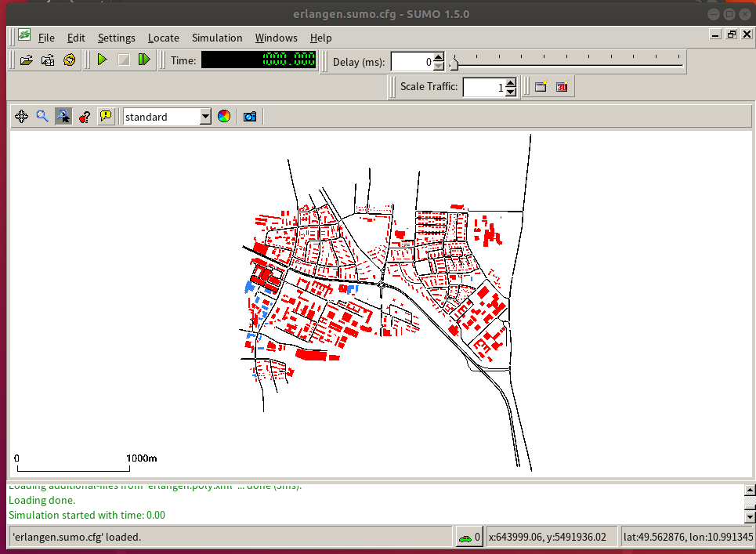Toggle the tooltip speech bubble button
756x554 pixels.
(x=106, y=117)
